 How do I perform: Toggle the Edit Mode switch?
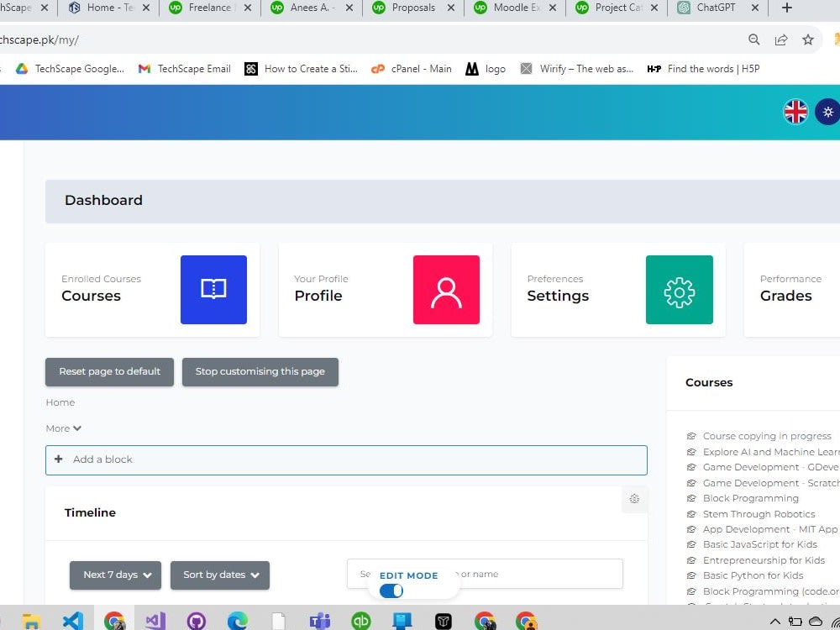(391, 591)
